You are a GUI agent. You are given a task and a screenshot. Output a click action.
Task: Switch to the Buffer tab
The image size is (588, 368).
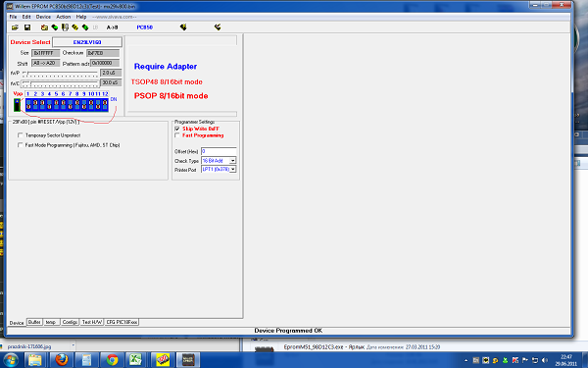(34, 322)
